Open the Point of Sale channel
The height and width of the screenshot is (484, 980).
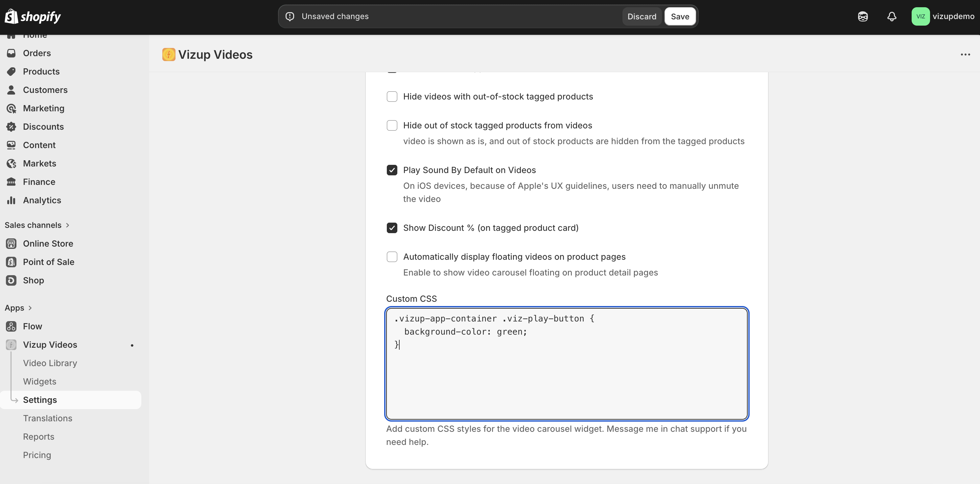point(48,262)
